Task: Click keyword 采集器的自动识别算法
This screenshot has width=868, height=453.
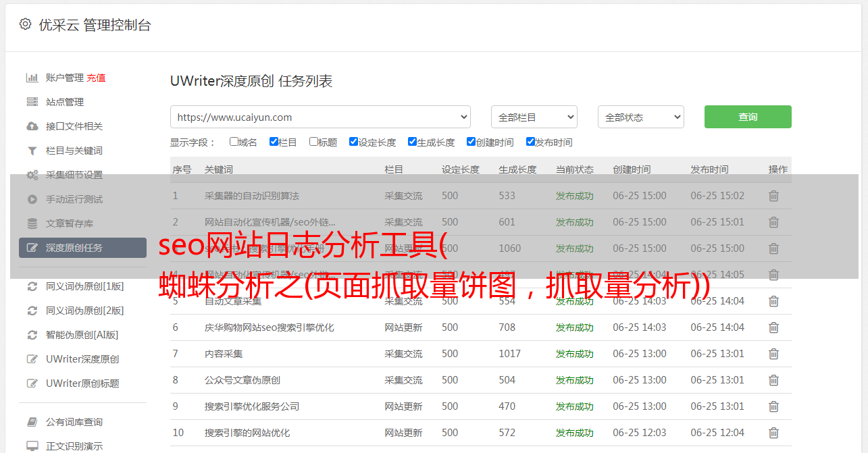Action: coord(252,196)
